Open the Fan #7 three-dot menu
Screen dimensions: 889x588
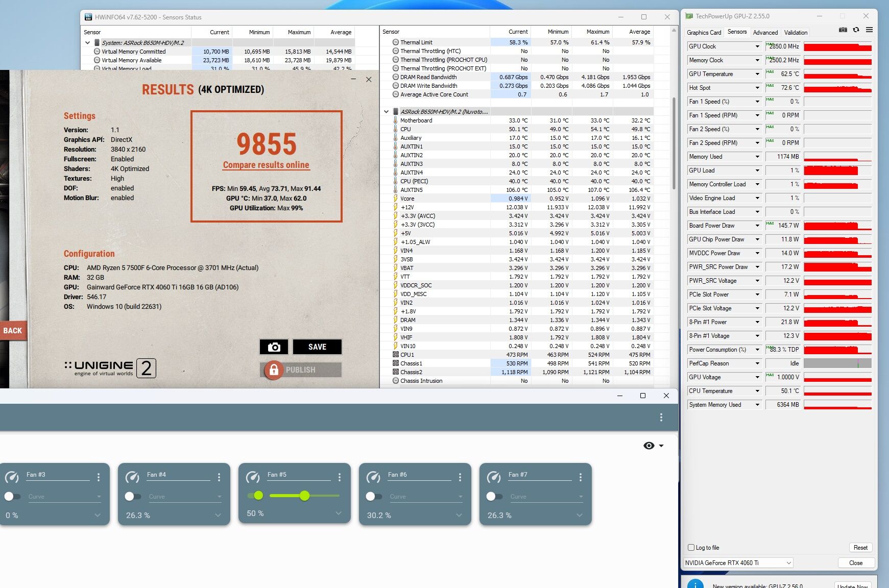581,477
